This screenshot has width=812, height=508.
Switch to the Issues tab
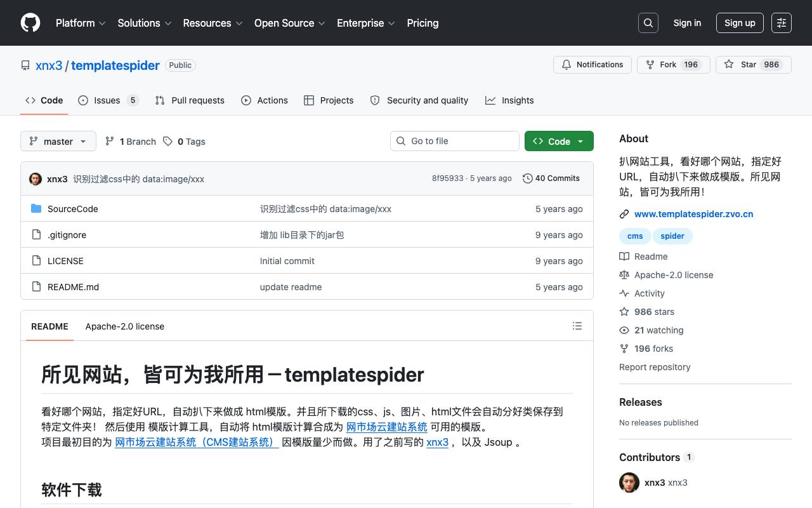108,100
